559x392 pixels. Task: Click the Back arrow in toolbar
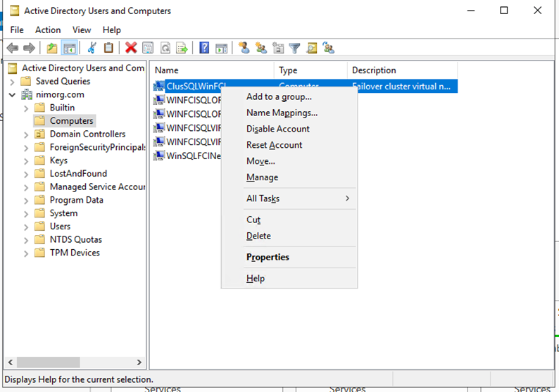[13, 48]
